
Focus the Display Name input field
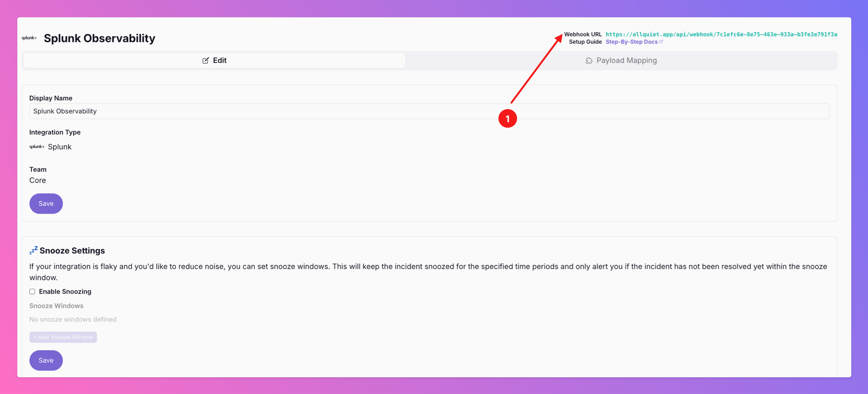pos(429,111)
